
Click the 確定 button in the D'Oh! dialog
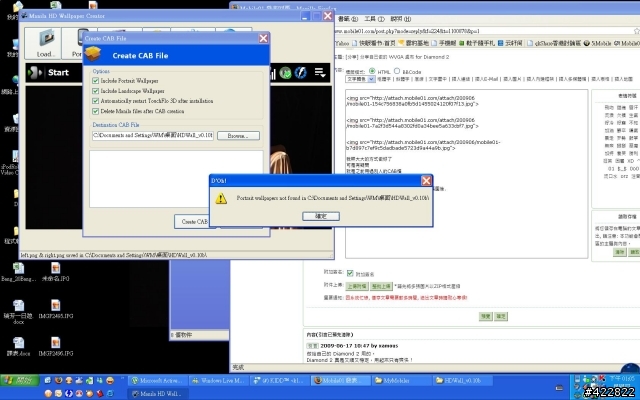[x=321, y=216]
